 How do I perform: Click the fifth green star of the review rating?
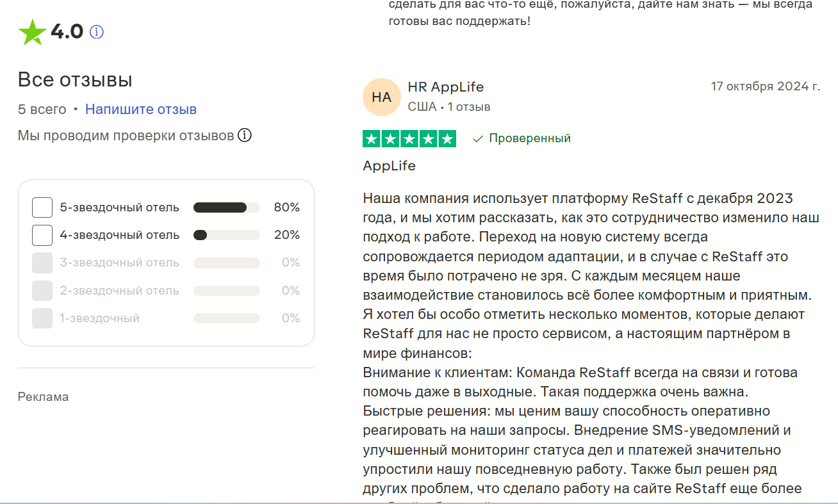tap(446, 138)
